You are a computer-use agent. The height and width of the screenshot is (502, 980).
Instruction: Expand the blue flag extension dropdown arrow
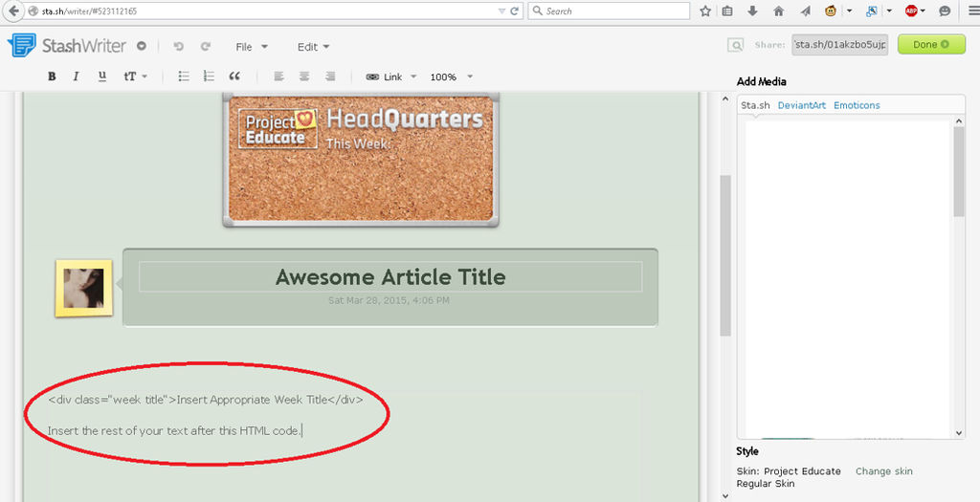coord(889,11)
